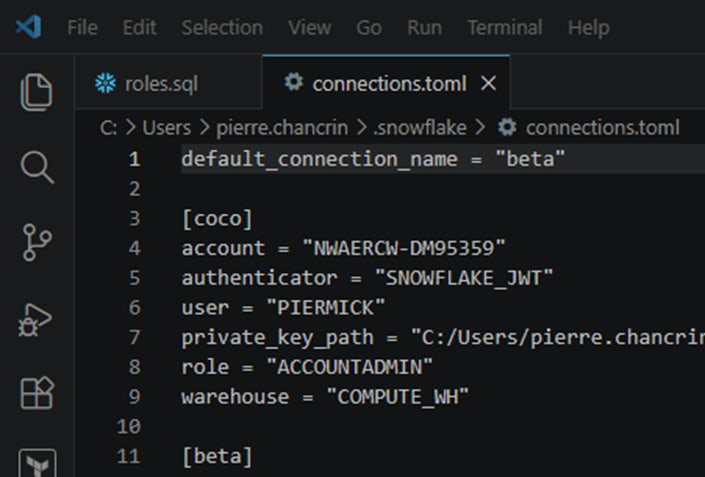Open the Extensions marketplace view
The width and height of the screenshot is (705, 477).
[x=37, y=394]
